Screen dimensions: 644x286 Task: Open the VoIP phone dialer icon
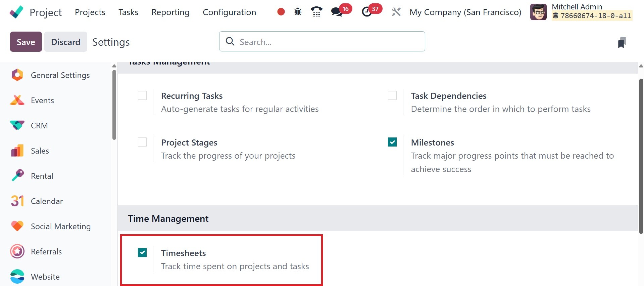(316, 12)
